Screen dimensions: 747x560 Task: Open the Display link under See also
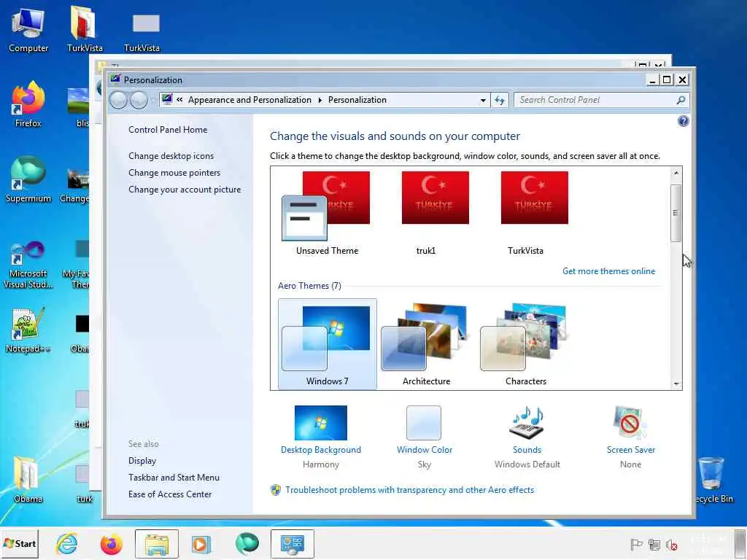(142, 461)
